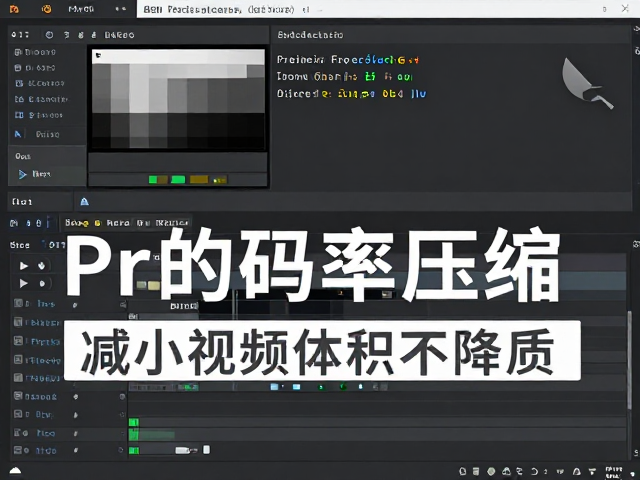Viewport: 640px width, 480px height.
Task: Open the clock in the system tray
Action: click(x=613, y=472)
